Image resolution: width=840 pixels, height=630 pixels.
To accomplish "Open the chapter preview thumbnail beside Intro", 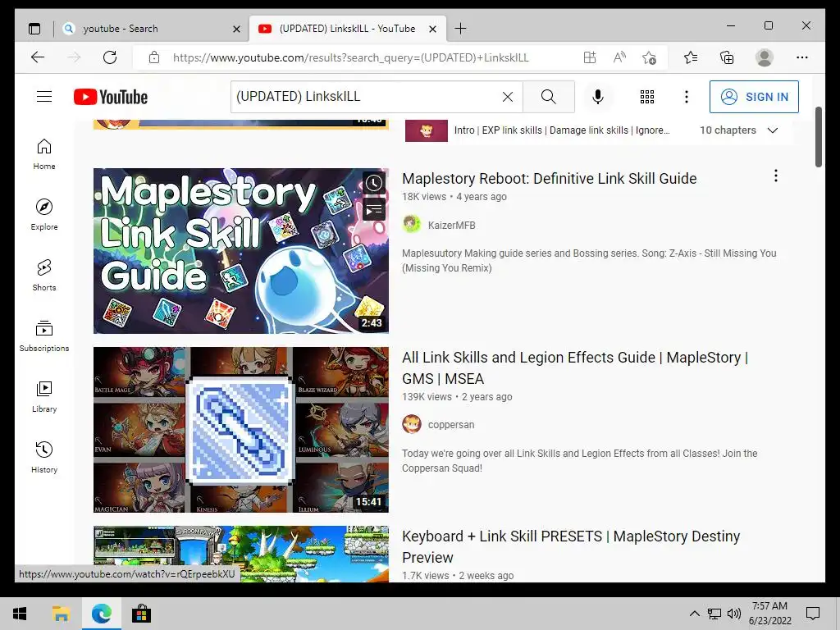I will coord(426,130).
